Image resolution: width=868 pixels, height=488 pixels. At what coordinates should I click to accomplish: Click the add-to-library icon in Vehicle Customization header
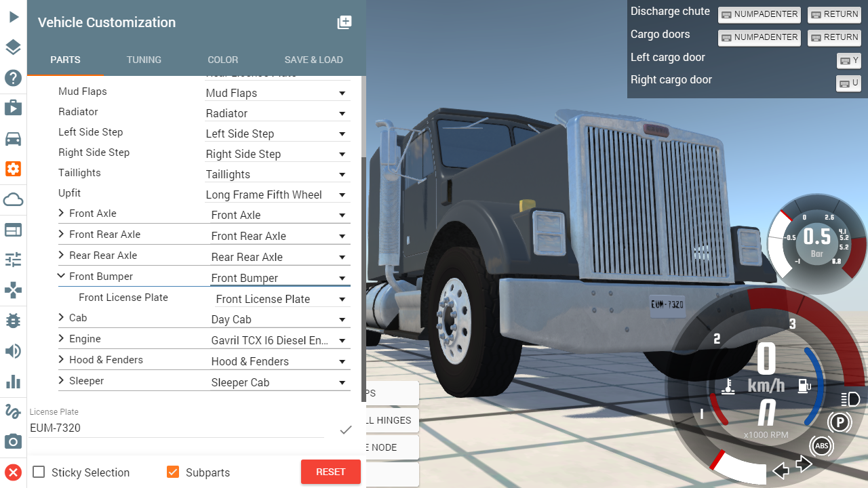pyautogui.click(x=344, y=22)
